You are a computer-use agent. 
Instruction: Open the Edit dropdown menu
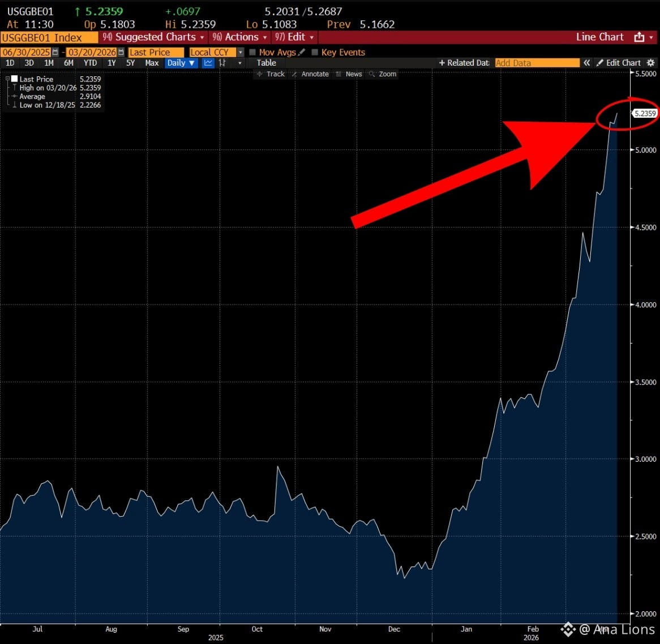point(294,37)
